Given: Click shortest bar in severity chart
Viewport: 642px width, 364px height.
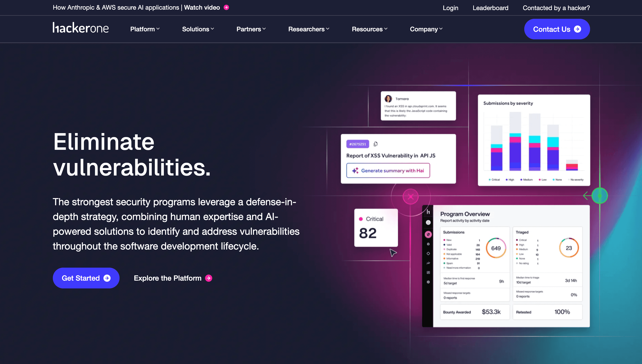Looking at the screenshot, I should click(572, 165).
